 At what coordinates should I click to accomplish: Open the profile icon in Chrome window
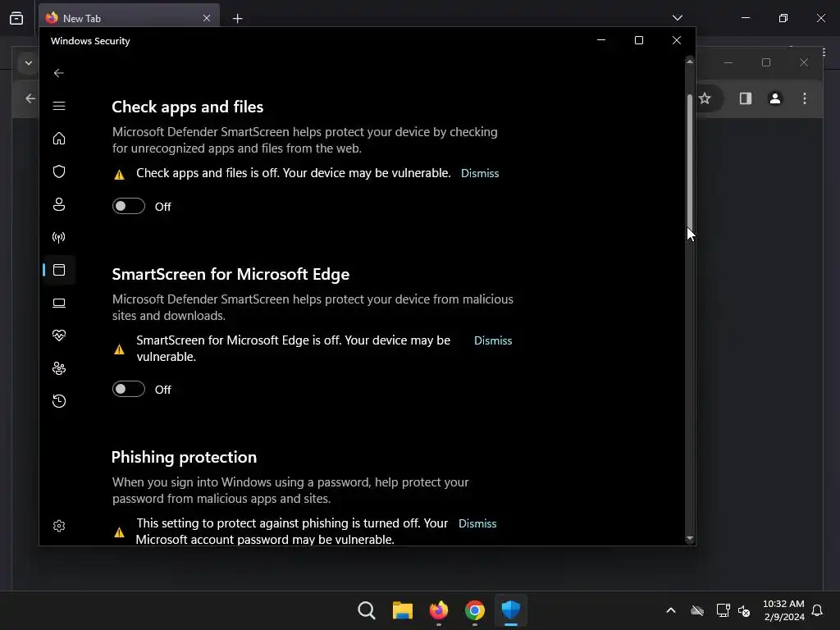[x=775, y=98]
